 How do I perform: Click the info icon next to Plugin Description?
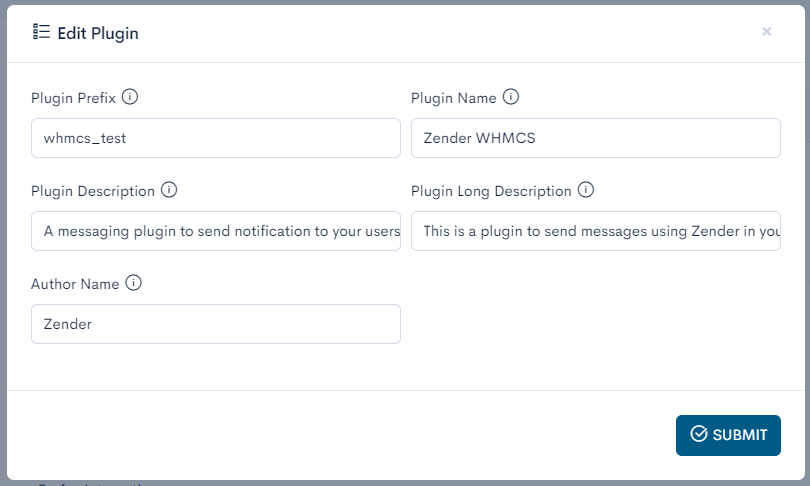169,190
